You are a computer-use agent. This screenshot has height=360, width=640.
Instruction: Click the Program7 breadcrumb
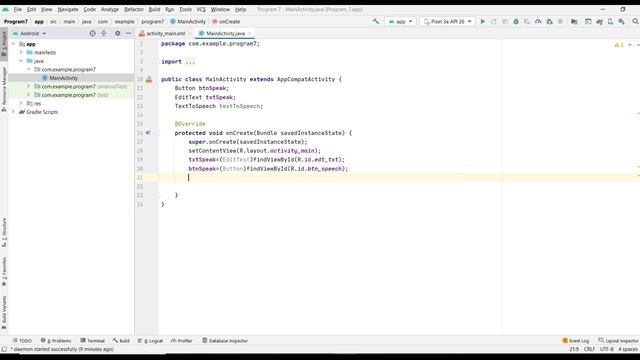point(16,22)
